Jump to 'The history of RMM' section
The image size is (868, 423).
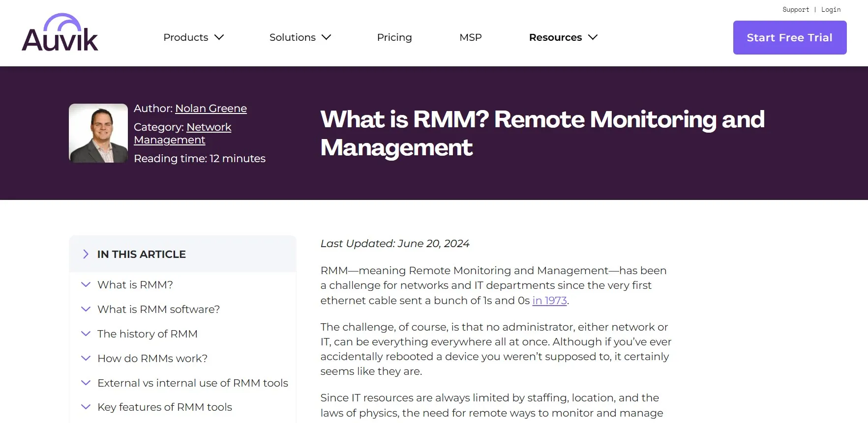148,334
